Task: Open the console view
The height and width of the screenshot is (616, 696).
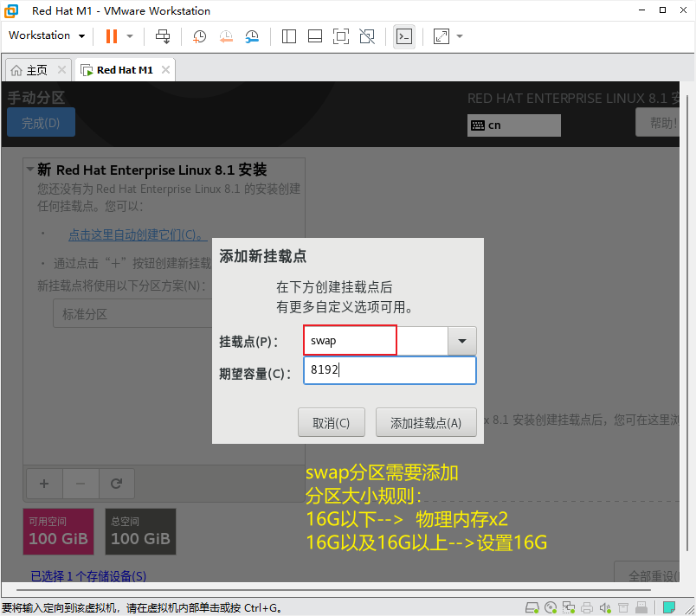Action: click(404, 36)
